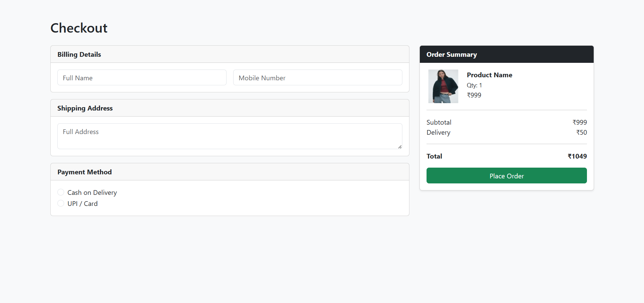Click the Billing Details section header
Viewport: 644px width, 303px height.
pyautogui.click(x=79, y=54)
